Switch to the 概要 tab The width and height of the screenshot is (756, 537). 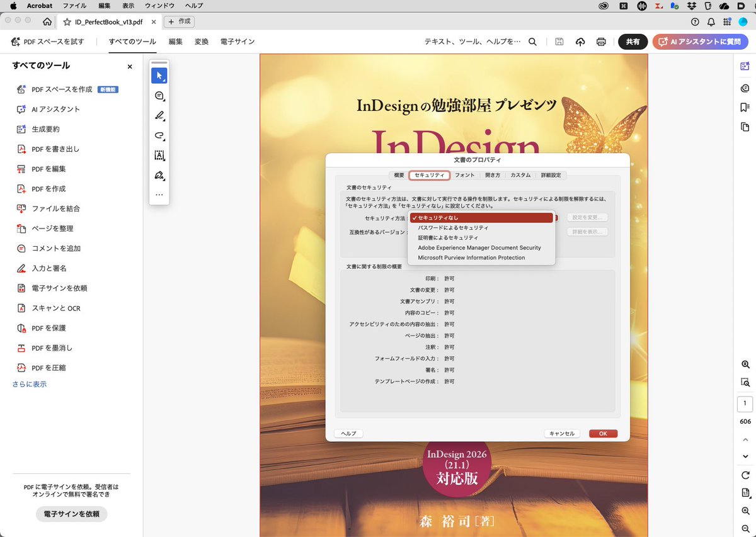(x=399, y=175)
